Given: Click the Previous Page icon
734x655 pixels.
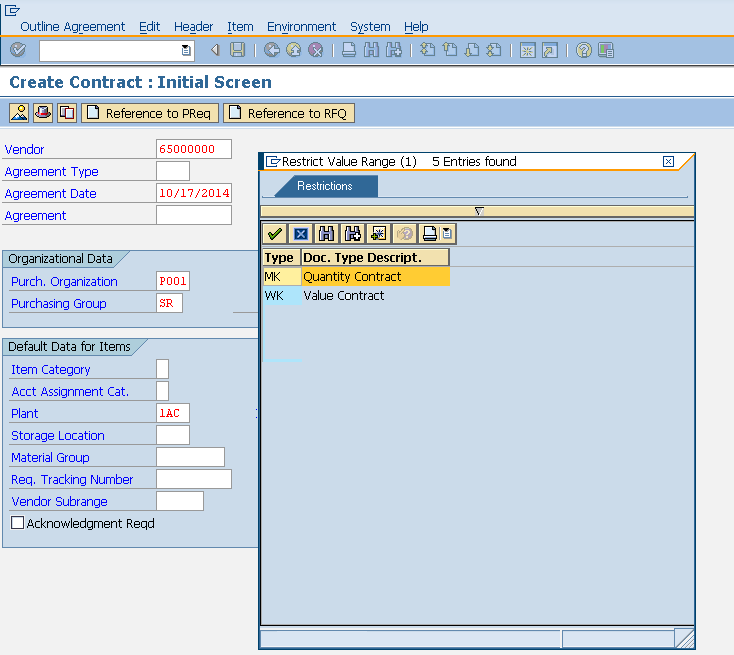Looking at the screenshot, I should pos(450,50).
